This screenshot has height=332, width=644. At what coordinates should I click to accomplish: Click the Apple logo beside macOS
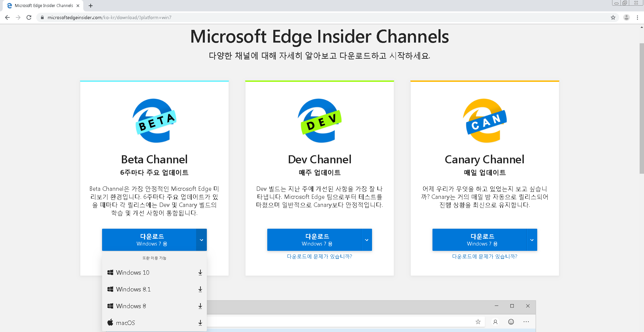(110, 322)
